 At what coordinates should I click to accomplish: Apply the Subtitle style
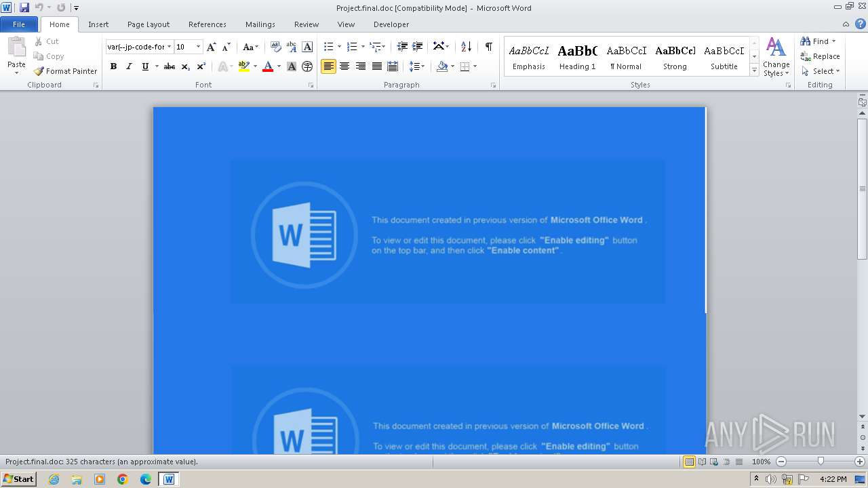[x=724, y=57]
